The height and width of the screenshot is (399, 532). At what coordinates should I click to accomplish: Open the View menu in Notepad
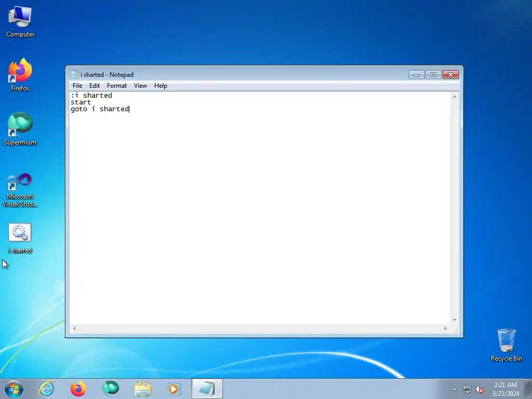[x=140, y=86]
